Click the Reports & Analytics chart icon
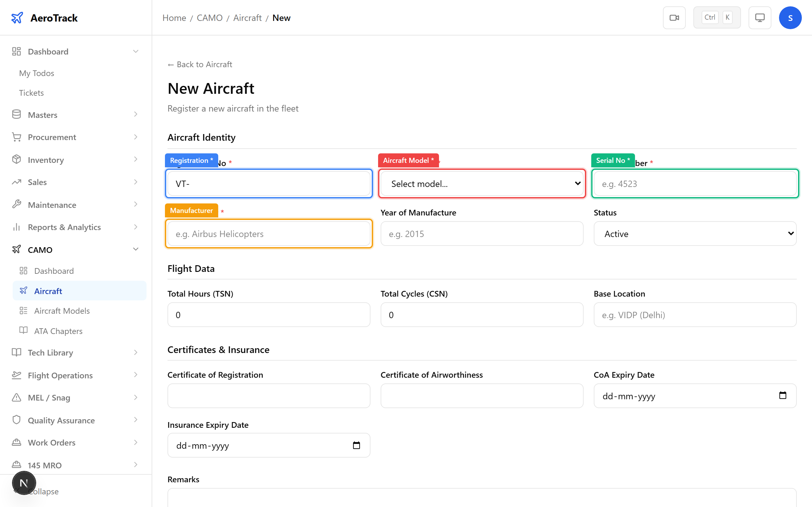This screenshot has height=507, width=812. click(16, 227)
